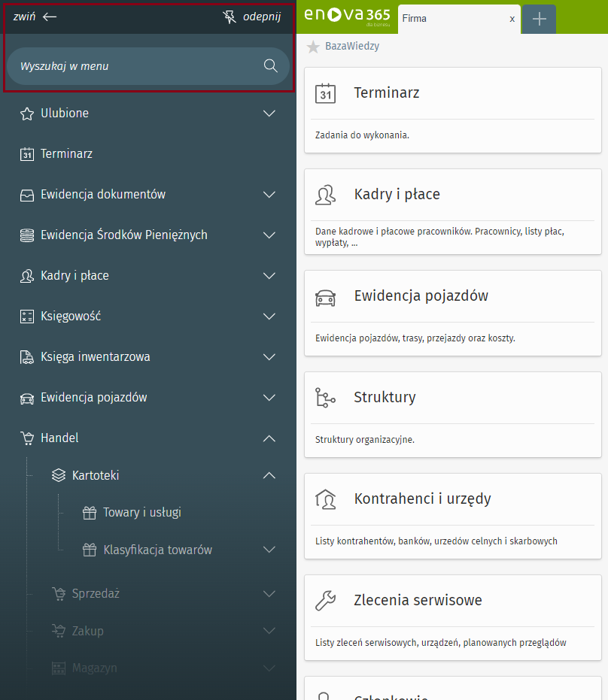Click the car icon on Ewidencja pojazdów tile

pyautogui.click(x=325, y=297)
